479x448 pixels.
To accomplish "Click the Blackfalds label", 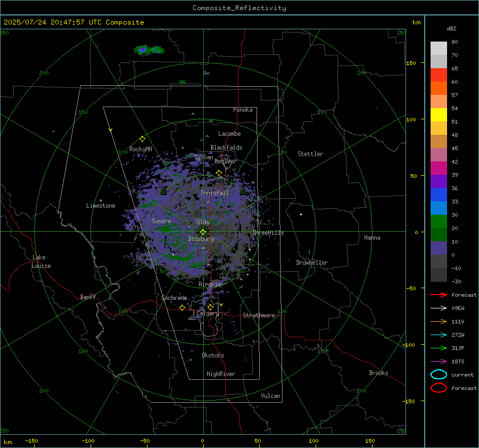I will [x=226, y=148].
